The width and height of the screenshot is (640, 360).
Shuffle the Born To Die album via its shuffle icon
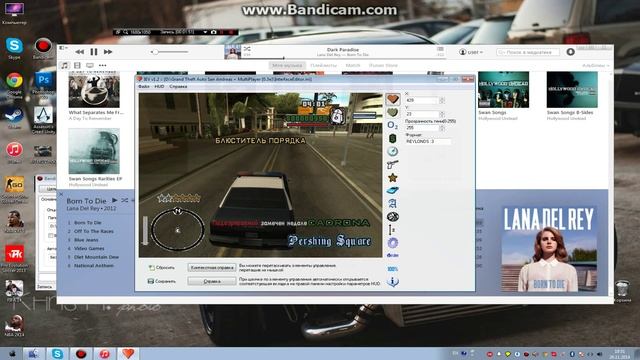[x=124, y=200]
